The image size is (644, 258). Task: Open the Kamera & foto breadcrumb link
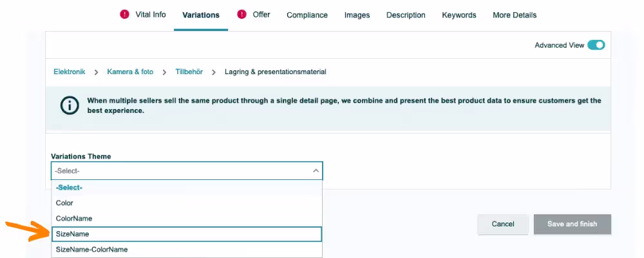(130, 72)
